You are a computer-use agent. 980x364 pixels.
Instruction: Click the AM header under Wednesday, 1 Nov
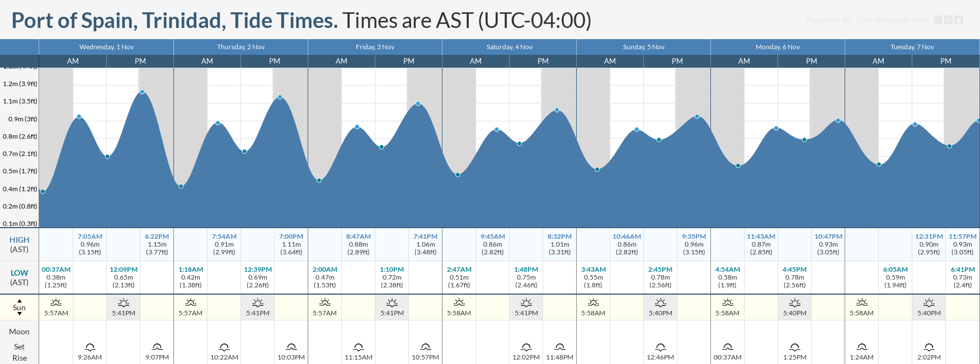[73, 61]
